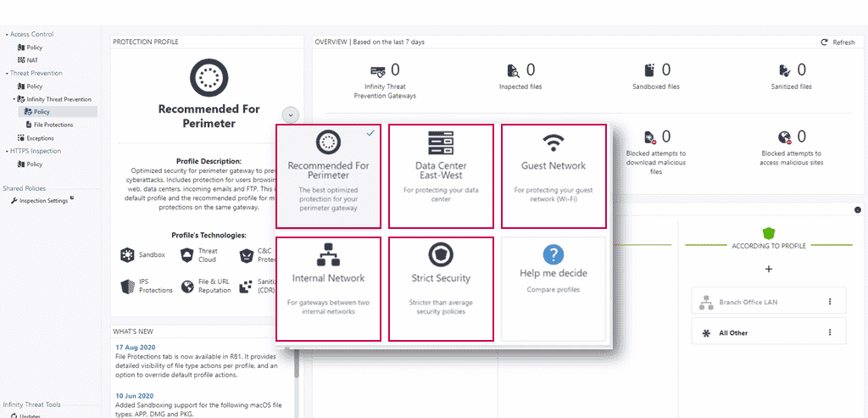Viewport: 868px width, 418px height.
Task: Click the blocked malicious sites icon
Action: tap(784, 137)
